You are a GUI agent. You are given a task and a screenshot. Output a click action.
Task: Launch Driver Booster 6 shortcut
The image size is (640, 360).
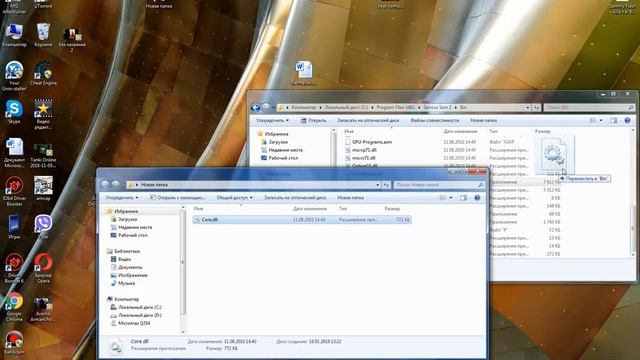14,268
